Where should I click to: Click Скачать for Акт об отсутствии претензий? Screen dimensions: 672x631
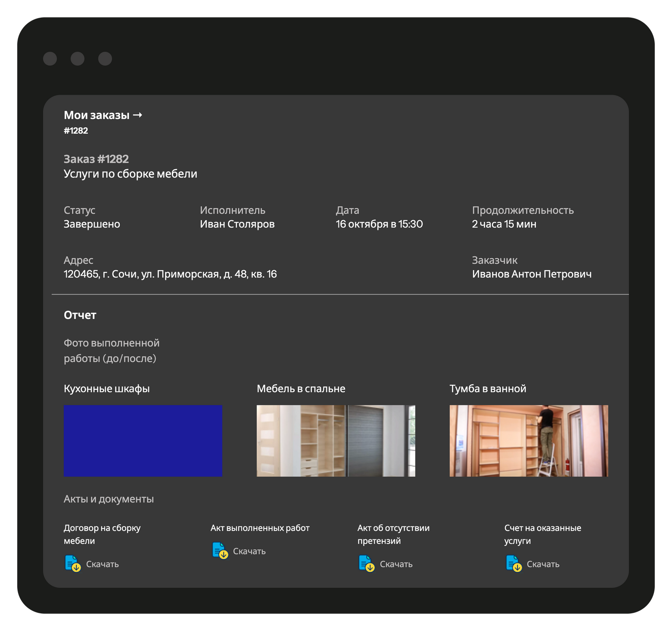[x=396, y=564]
